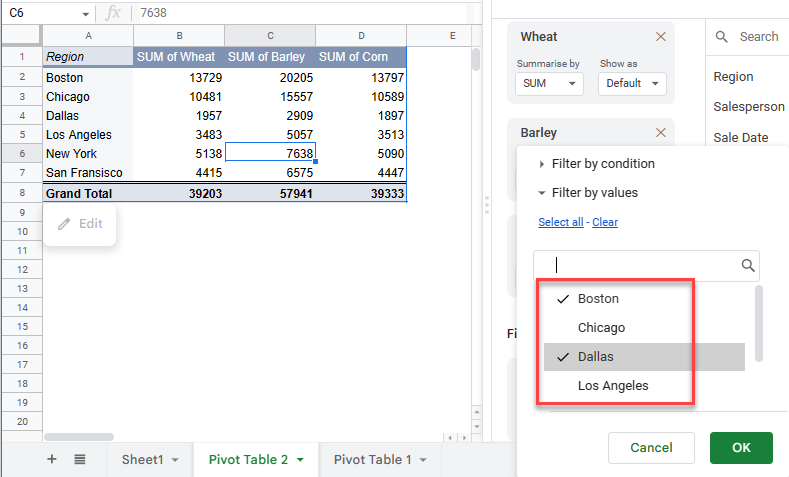Uncheck the Dallas filter value
The width and height of the screenshot is (789, 477).
coord(596,357)
